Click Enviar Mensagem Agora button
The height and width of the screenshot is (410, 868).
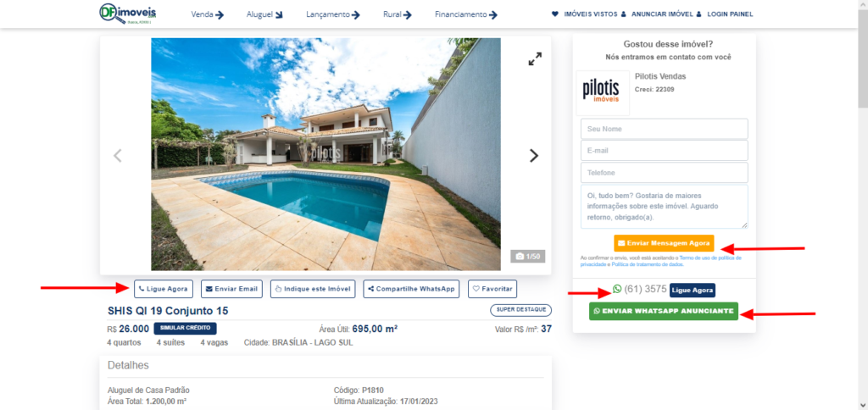[664, 243]
